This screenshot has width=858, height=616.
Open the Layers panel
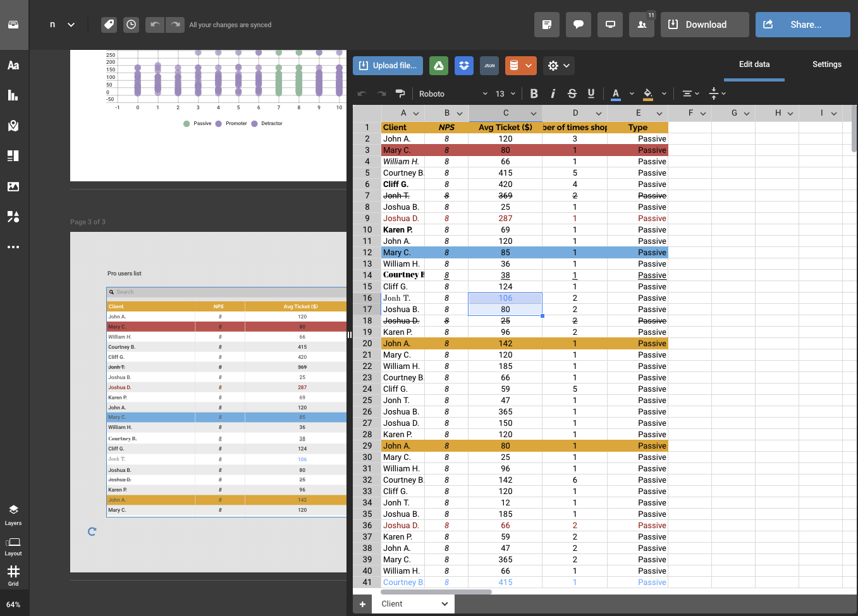pos(13,514)
